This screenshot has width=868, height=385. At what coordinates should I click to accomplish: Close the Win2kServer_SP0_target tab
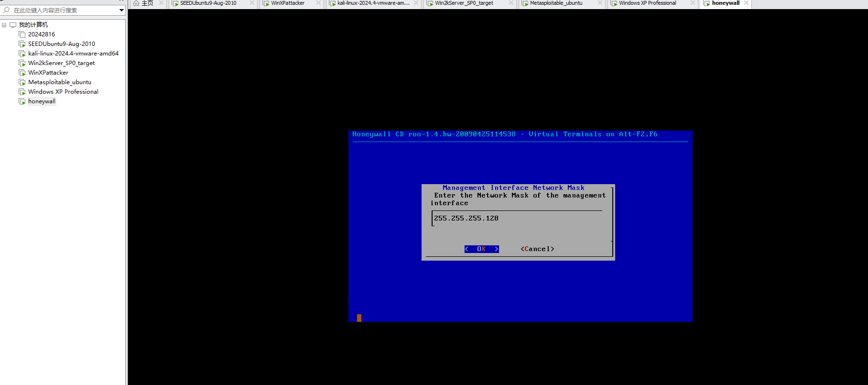(511, 3)
